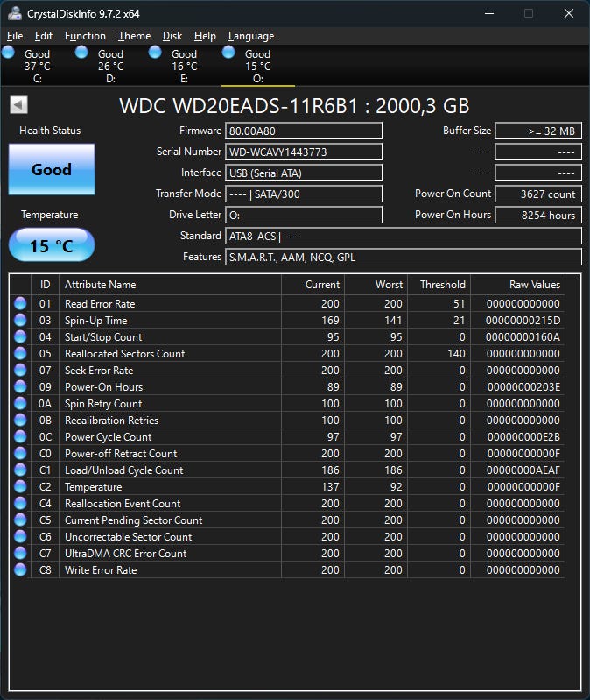Open the Function menu

pyautogui.click(x=85, y=36)
